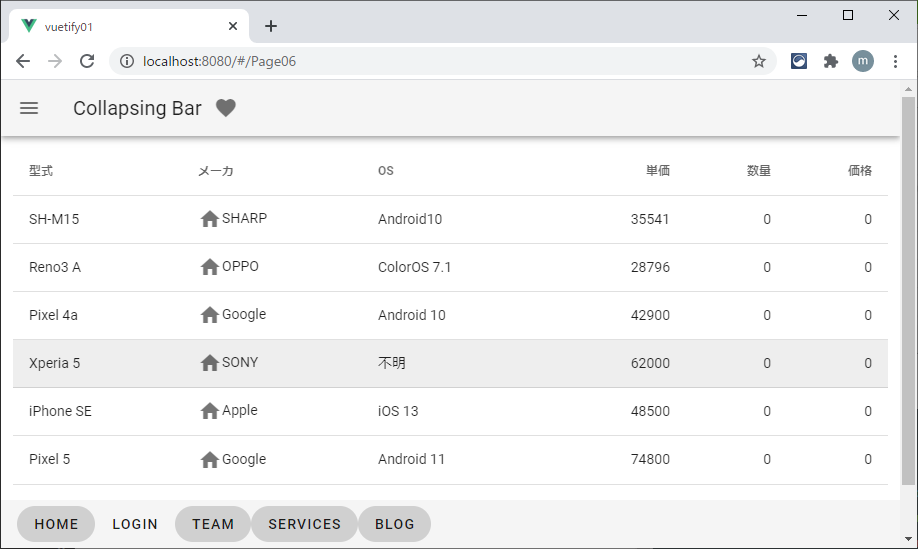
Task: Click the home icon next to SONY
Action: coord(210,363)
